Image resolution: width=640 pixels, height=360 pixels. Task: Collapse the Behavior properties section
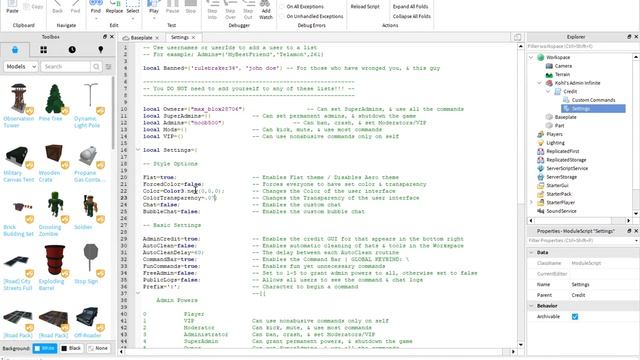(531, 306)
